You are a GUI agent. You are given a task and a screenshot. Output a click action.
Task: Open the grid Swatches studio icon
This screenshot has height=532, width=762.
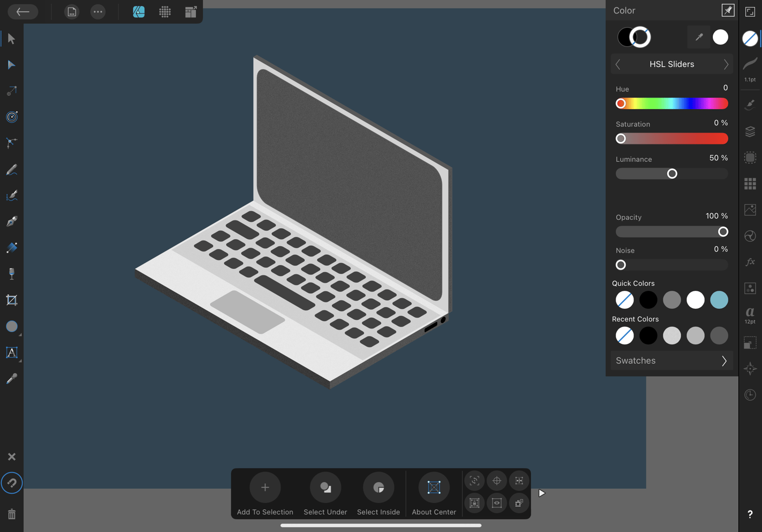(750, 184)
